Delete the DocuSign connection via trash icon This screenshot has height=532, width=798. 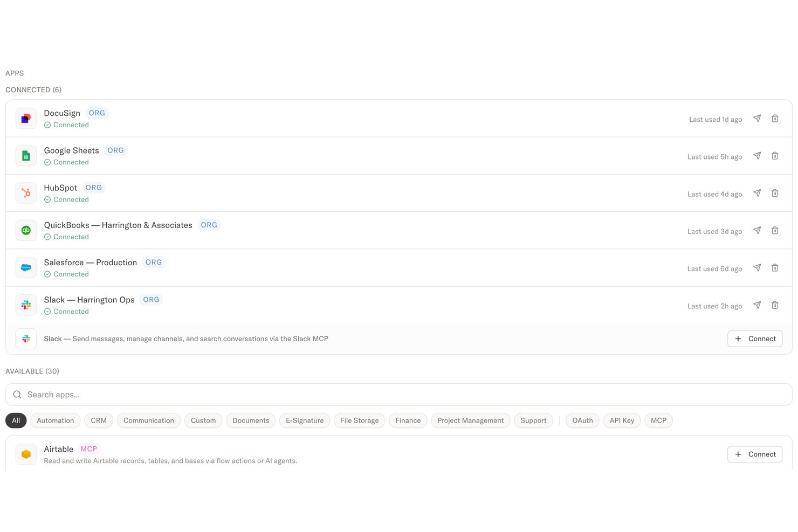775,119
